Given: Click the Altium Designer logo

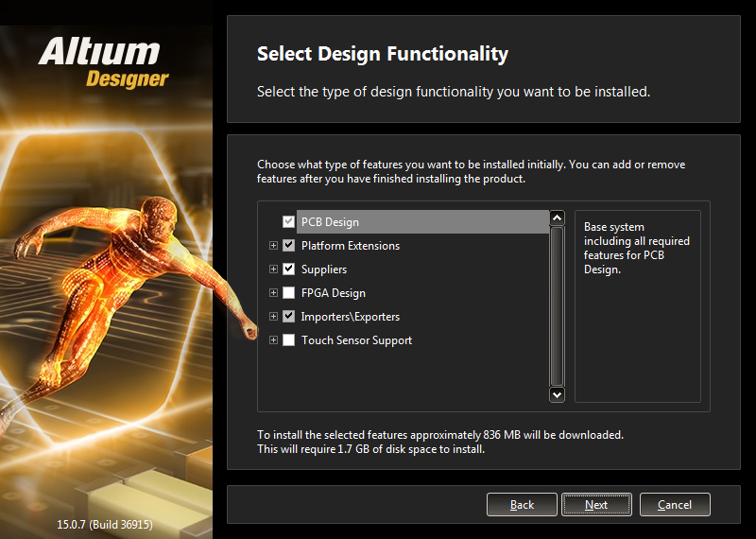Looking at the screenshot, I should (104, 63).
